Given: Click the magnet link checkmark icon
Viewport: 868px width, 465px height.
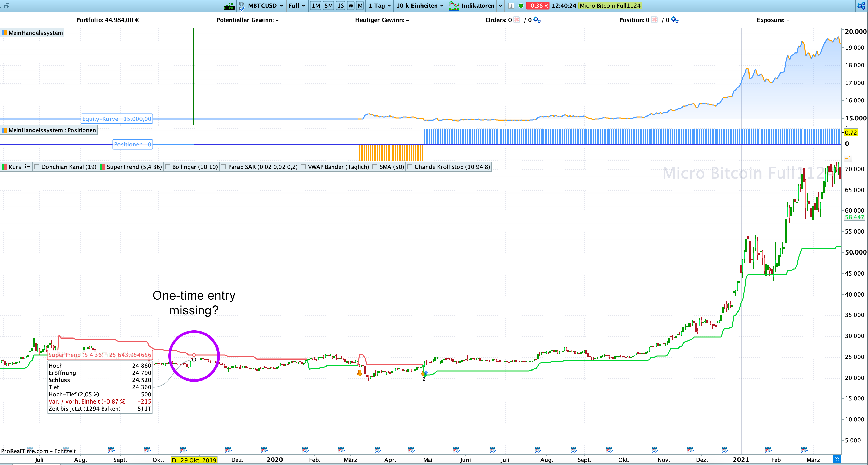Looking at the screenshot, I should click(x=242, y=6).
